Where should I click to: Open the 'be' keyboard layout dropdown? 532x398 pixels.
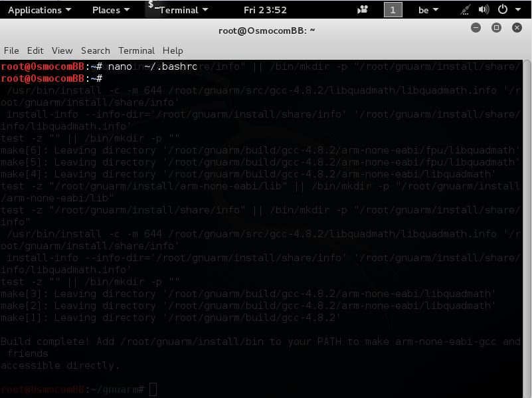coord(428,10)
